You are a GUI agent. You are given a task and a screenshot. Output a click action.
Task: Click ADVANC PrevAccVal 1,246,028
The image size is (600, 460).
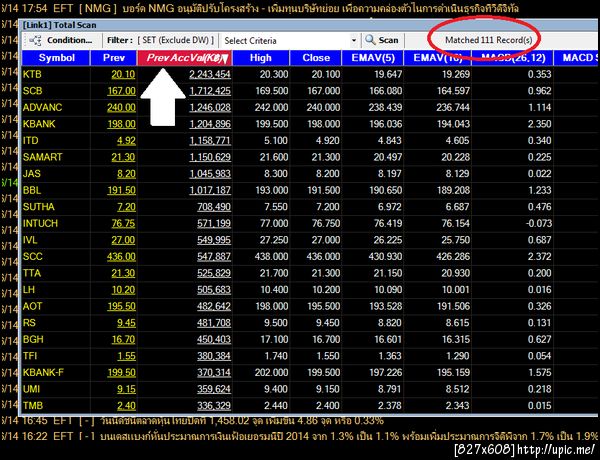tap(210, 107)
